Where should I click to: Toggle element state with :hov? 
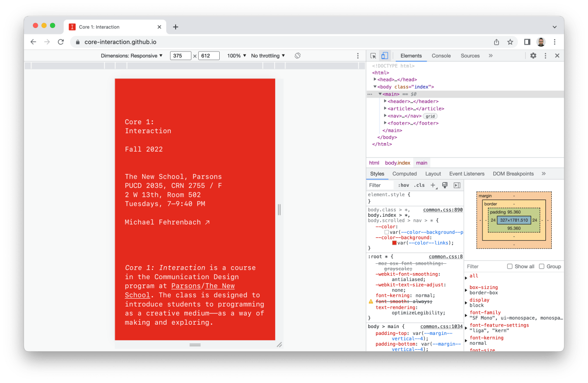tap(404, 185)
